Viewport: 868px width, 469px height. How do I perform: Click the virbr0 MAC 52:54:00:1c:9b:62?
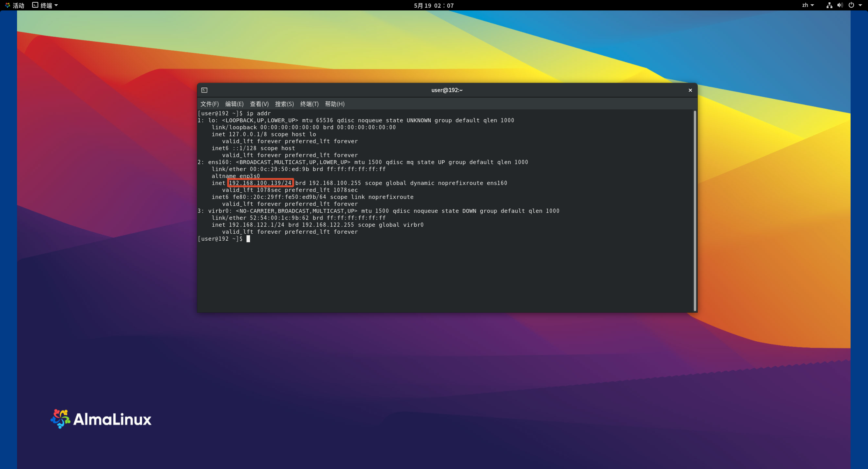point(279,218)
